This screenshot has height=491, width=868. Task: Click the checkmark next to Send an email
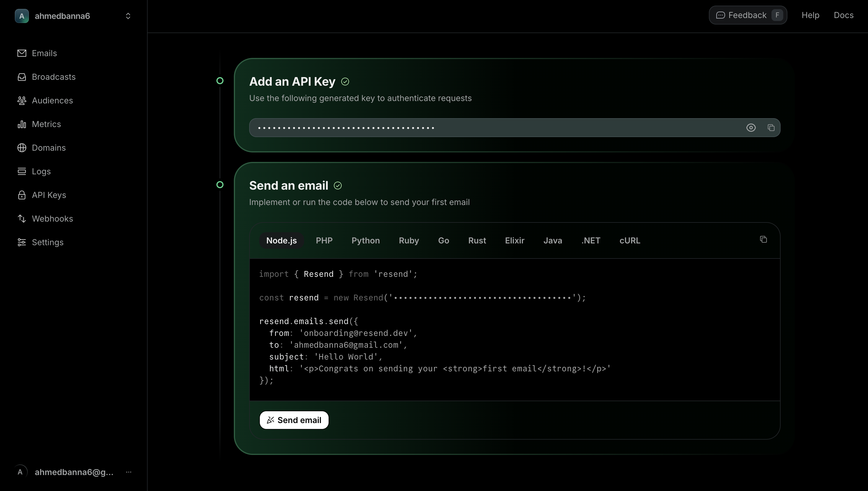pyautogui.click(x=338, y=186)
